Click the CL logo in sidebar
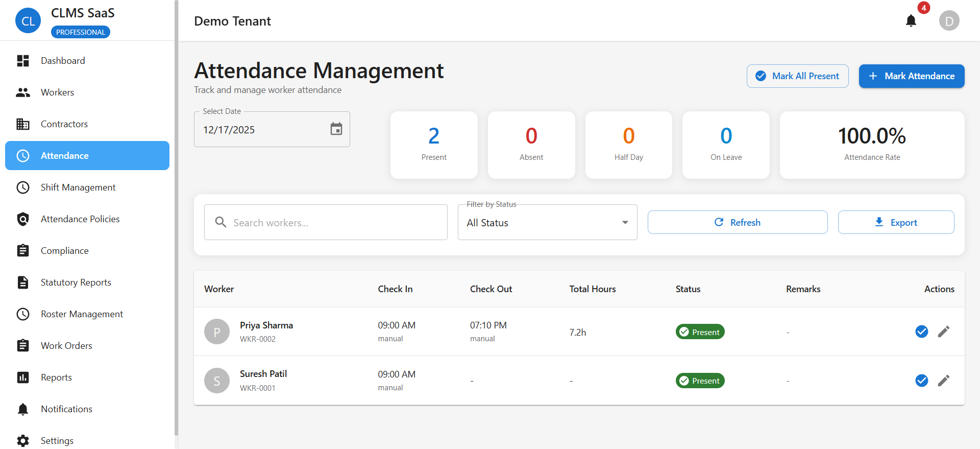The image size is (980, 449). pos(28,21)
